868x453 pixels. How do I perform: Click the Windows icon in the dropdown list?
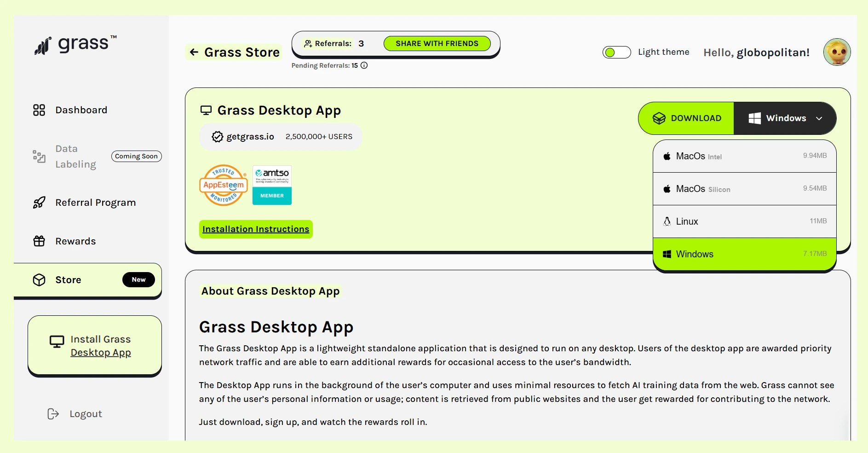click(x=667, y=254)
